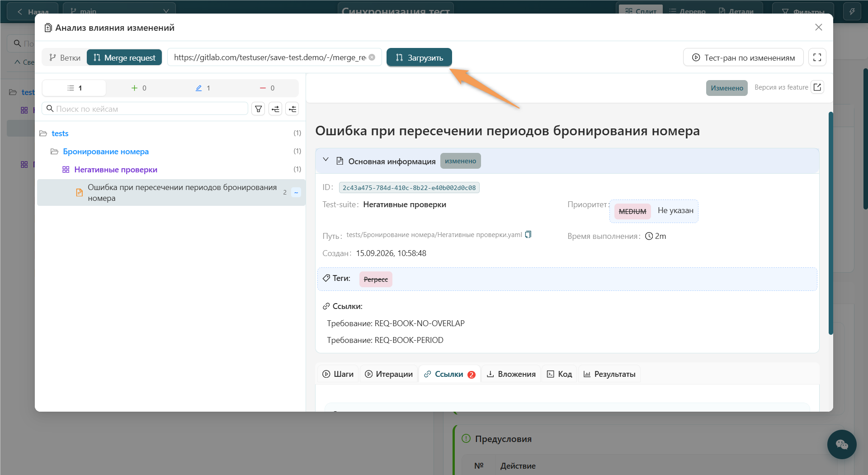
Task: Select the Ссылки tab
Action: (450, 374)
